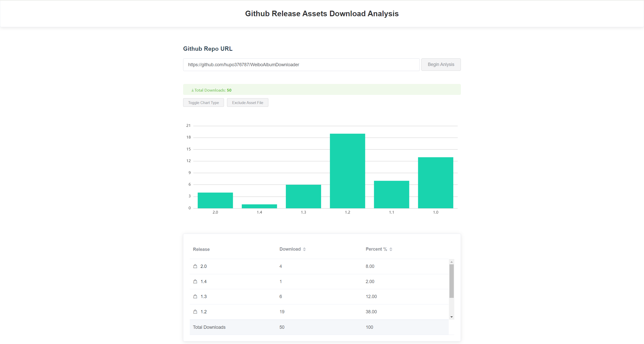The image size is (644, 344).
Task: Focus the Github repo URL input field
Action: [x=301, y=65]
